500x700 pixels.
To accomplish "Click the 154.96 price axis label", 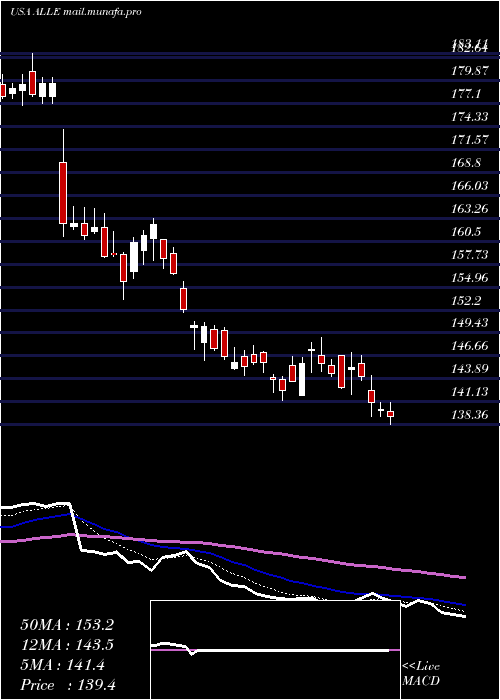I will point(470,278).
